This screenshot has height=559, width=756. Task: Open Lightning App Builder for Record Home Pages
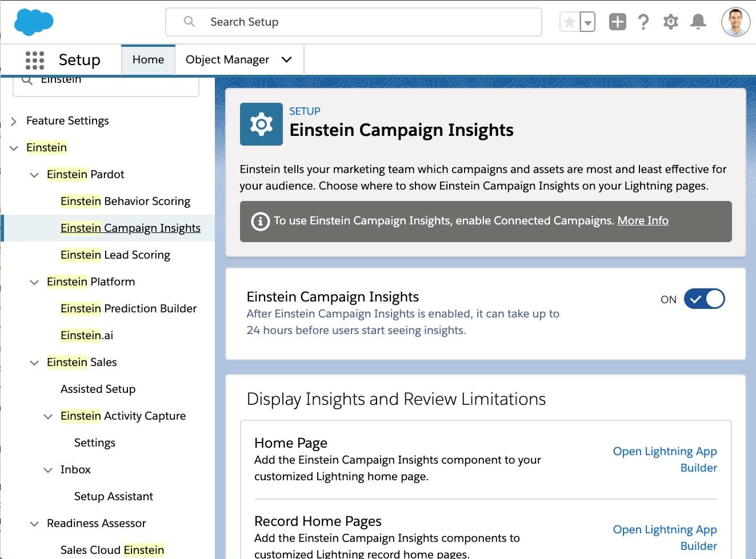pos(665,537)
